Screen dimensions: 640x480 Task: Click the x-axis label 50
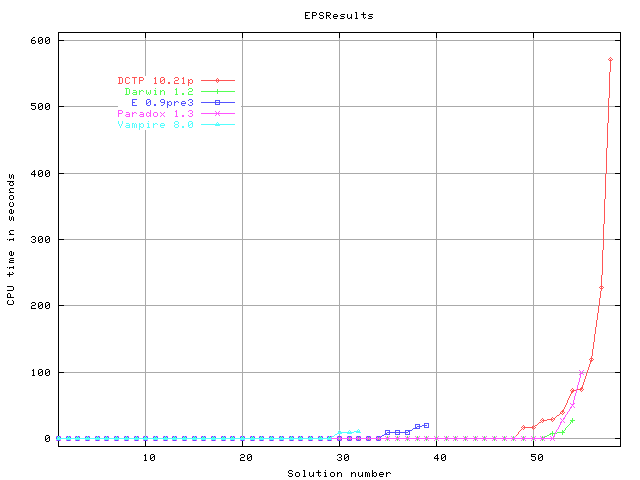click(x=537, y=458)
